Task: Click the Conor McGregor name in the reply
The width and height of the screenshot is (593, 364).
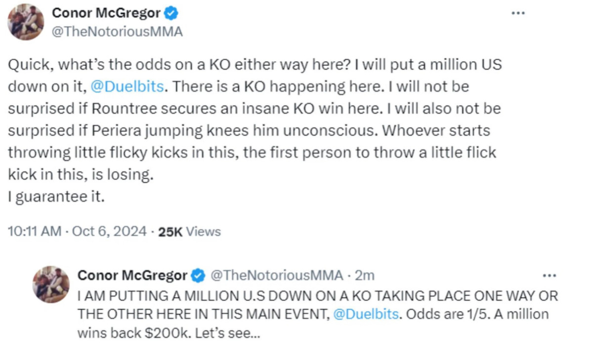Action: [x=132, y=276]
